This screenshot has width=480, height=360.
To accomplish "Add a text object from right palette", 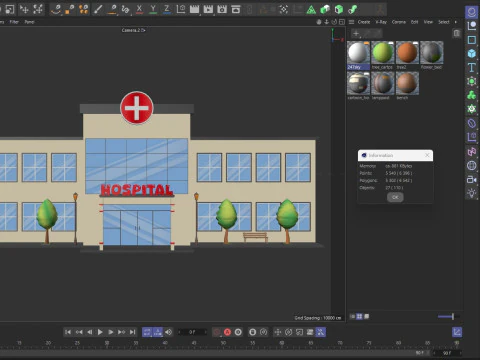I will (x=471, y=67).
